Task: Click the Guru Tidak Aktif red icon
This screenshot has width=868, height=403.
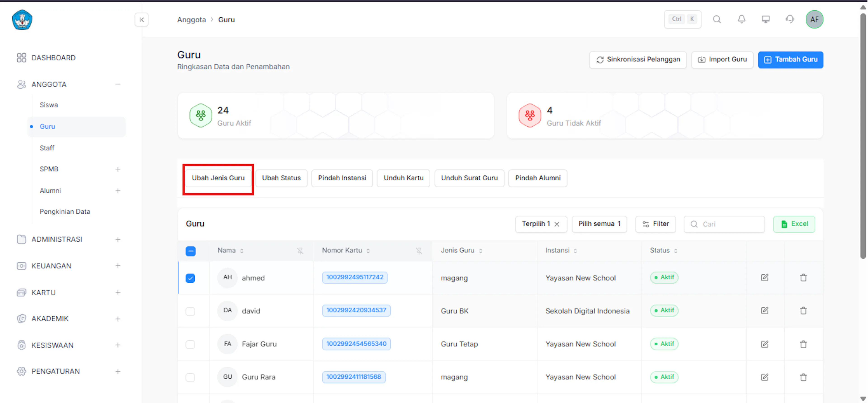Action: tap(530, 115)
